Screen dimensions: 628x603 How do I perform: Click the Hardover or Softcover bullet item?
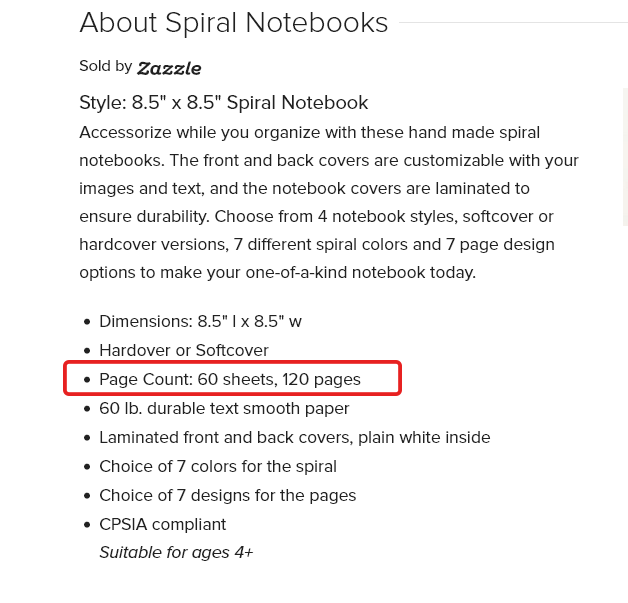[184, 350]
